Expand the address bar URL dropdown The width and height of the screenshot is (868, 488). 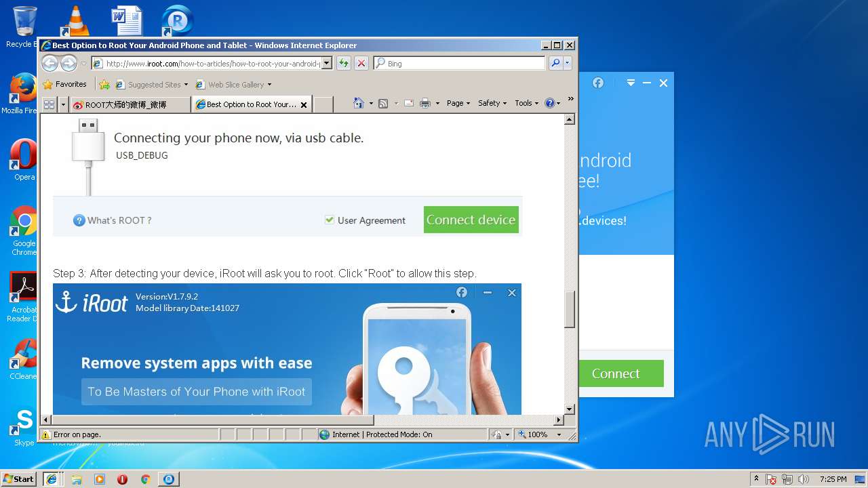[326, 63]
